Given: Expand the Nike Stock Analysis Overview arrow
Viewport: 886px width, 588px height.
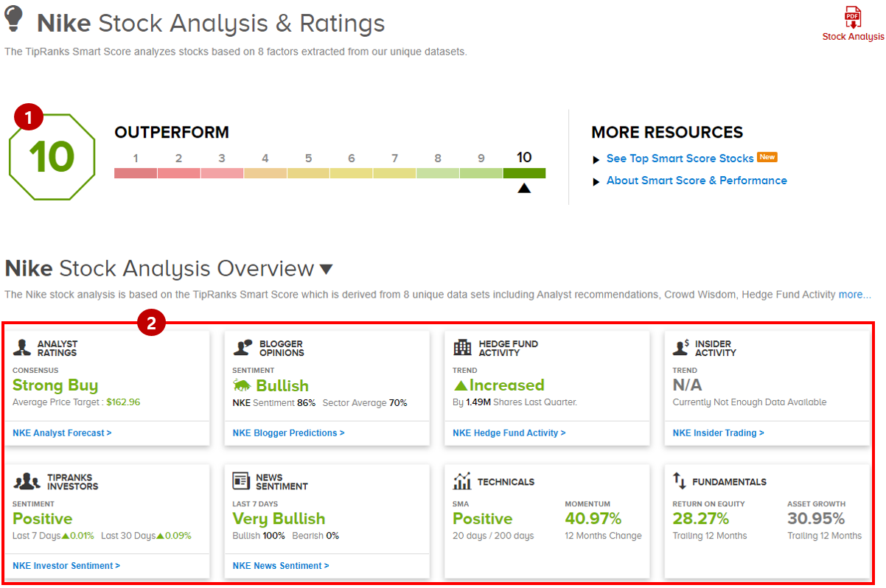Looking at the screenshot, I should coord(326,269).
